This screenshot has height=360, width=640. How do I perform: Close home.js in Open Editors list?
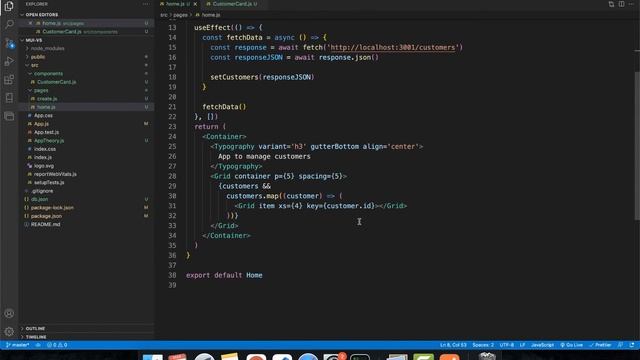tap(30, 23)
